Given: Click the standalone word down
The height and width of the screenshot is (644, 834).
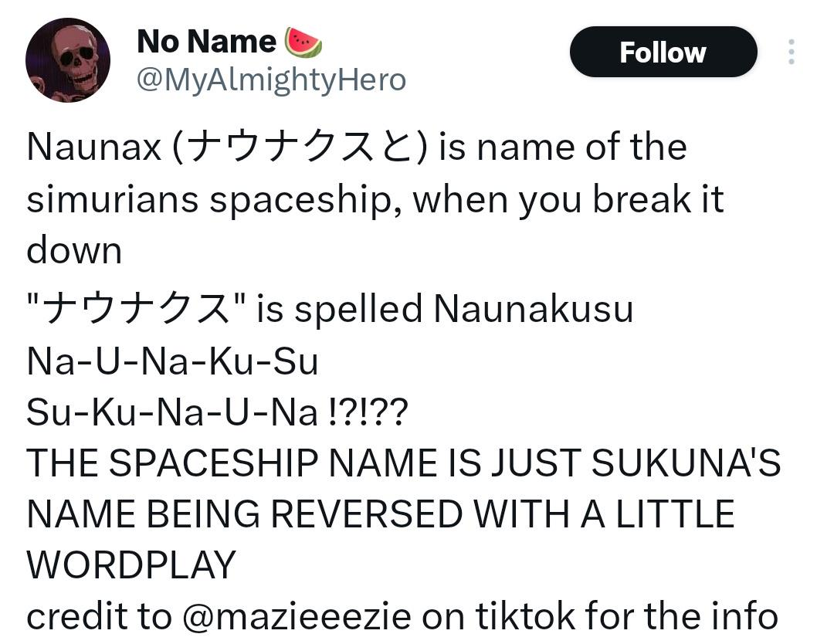Looking at the screenshot, I should pyautogui.click(x=74, y=250).
